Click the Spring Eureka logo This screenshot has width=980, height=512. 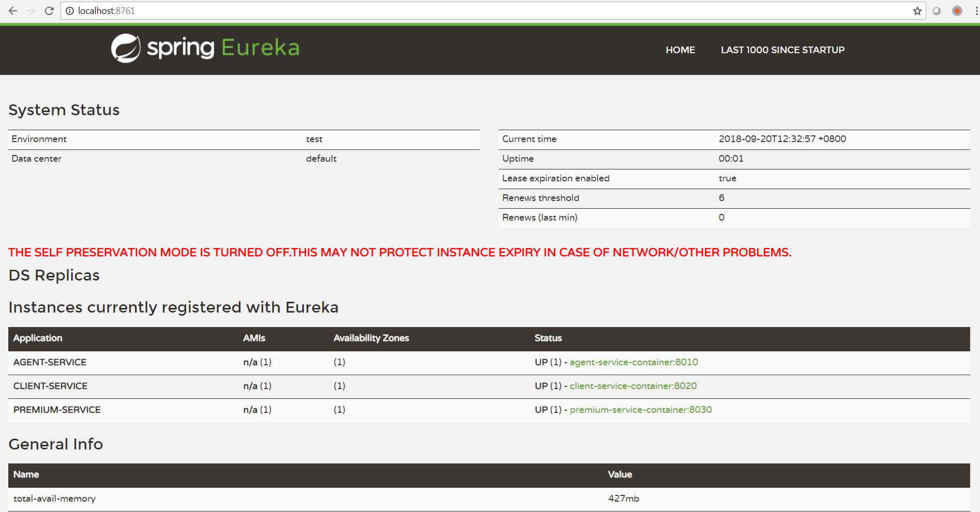click(x=205, y=48)
